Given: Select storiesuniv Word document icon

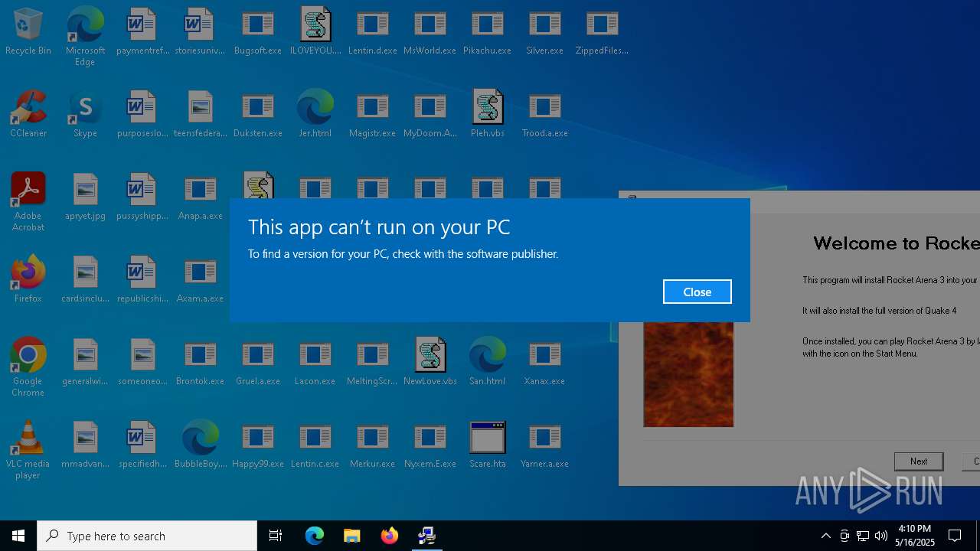Looking at the screenshot, I should click(x=201, y=32).
